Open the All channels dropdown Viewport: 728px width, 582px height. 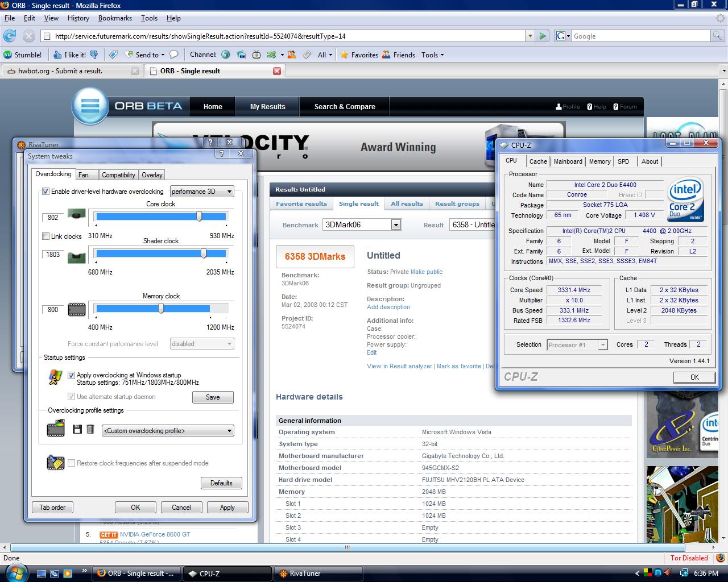click(x=325, y=55)
